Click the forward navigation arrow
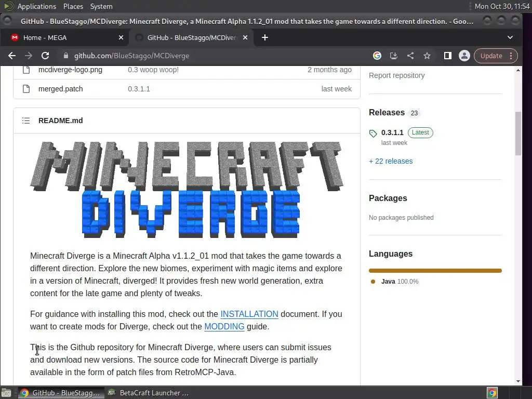The width and height of the screenshot is (532, 399). pos(29,56)
